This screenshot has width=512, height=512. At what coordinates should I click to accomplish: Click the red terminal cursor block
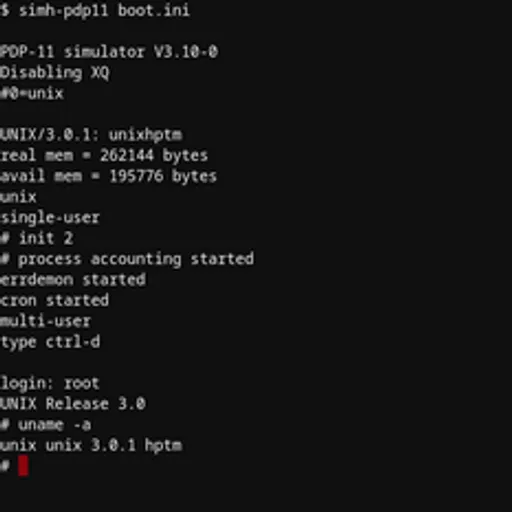(x=23, y=466)
